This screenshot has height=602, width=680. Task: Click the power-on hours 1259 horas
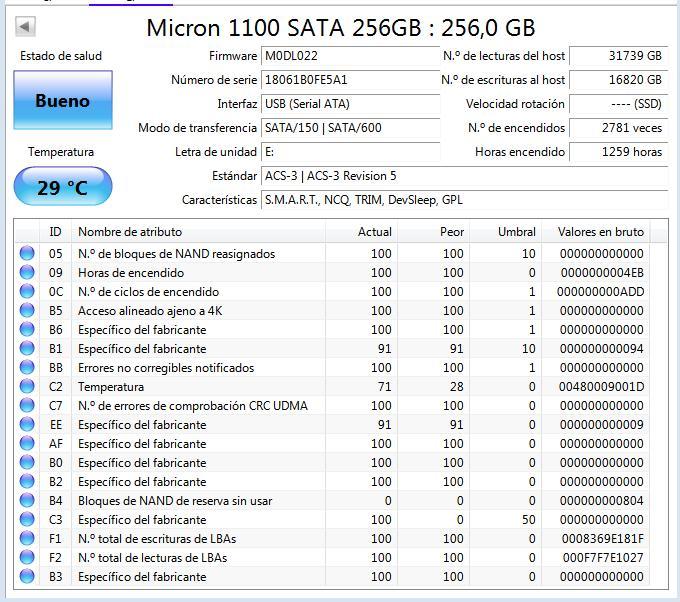click(x=618, y=152)
